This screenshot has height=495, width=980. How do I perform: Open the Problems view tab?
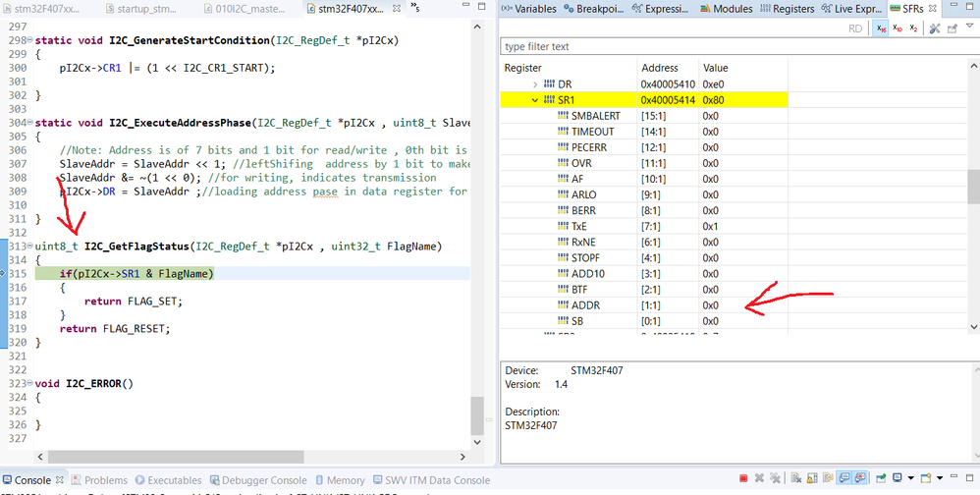pyautogui.click(x=99, y=480)
